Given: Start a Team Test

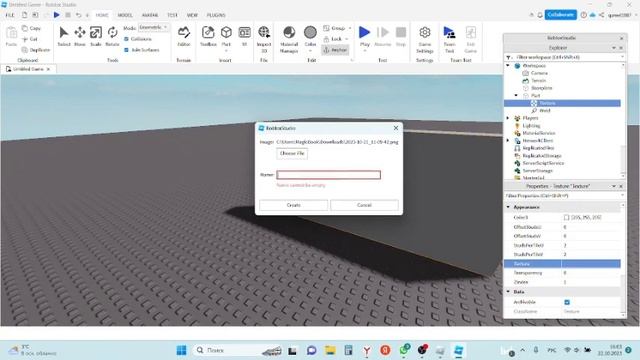Looking at the screenshot, I should [x=449, y=39].
